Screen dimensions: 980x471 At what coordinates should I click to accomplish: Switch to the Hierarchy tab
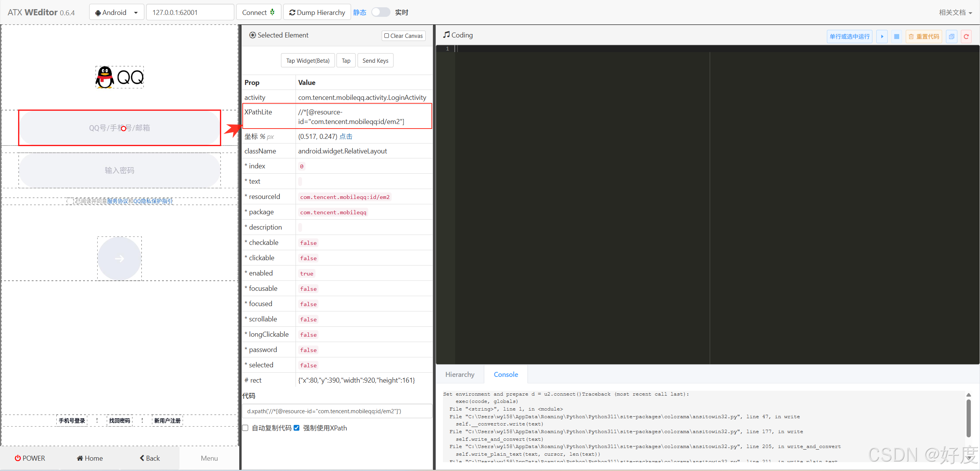point(460,374)
